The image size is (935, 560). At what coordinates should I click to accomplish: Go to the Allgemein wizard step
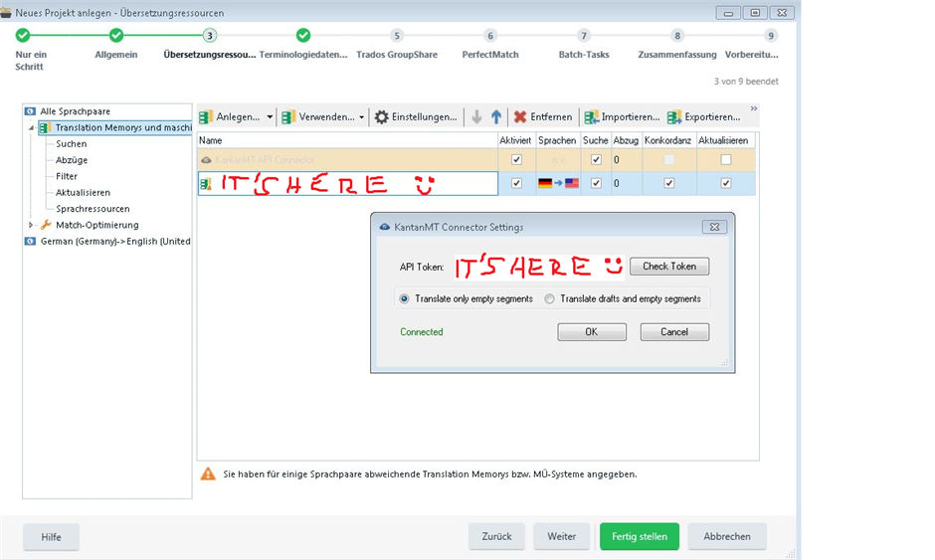[x=116, y=36]
